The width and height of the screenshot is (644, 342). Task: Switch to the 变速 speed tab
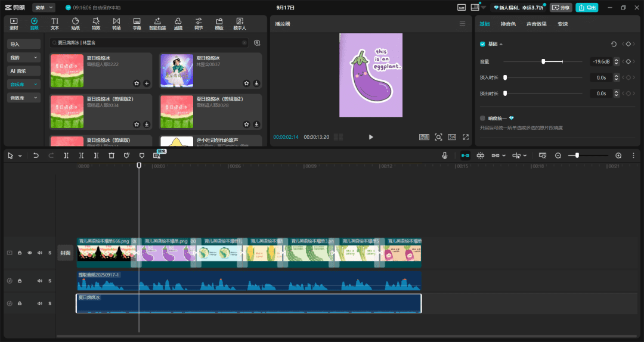click(x=563, y=24)
